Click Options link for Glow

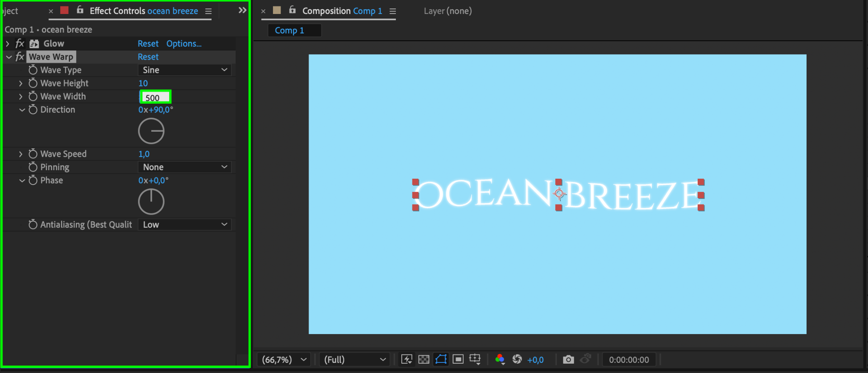click(x=184, y=44)
